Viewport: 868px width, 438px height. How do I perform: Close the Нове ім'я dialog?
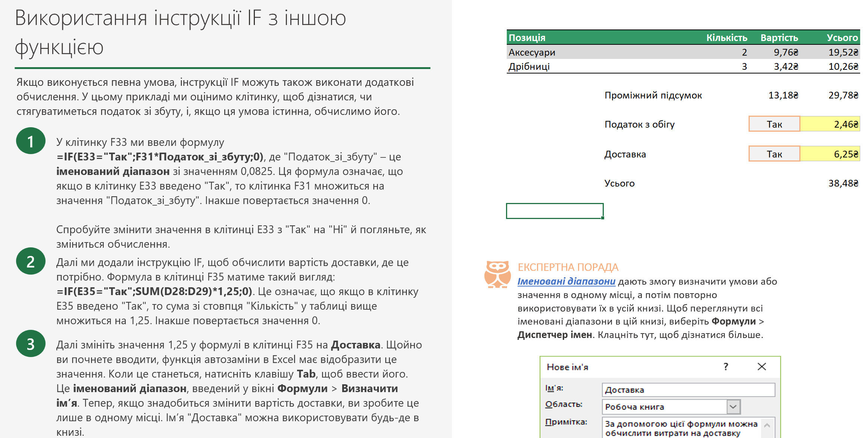tap(762, 367)
